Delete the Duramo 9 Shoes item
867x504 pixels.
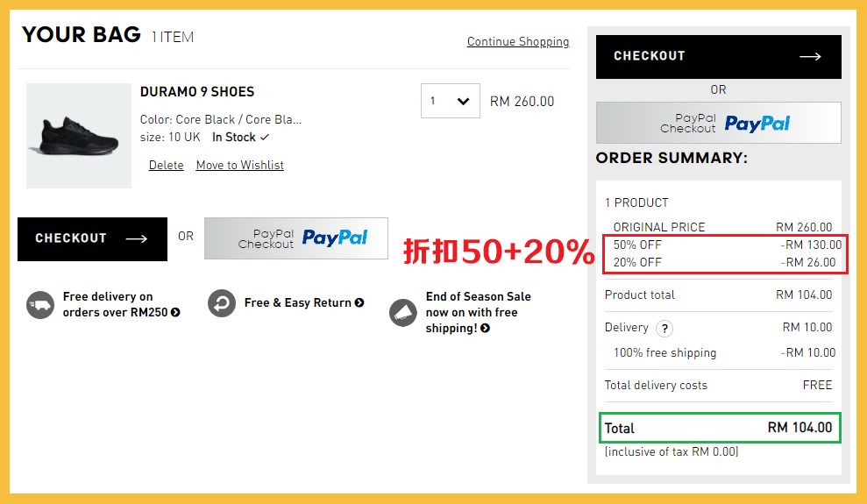166,165
